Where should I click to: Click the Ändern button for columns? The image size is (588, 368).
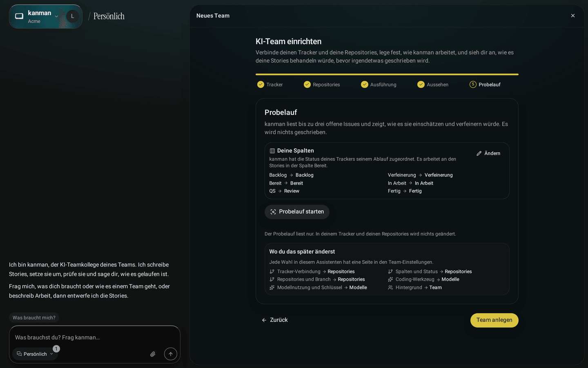pos(488,153)
